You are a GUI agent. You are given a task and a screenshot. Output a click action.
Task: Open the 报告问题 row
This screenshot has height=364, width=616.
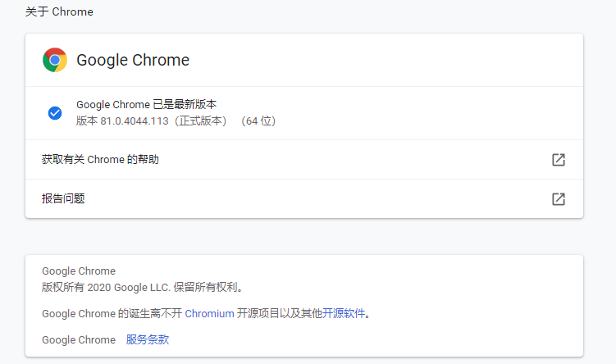304,198
